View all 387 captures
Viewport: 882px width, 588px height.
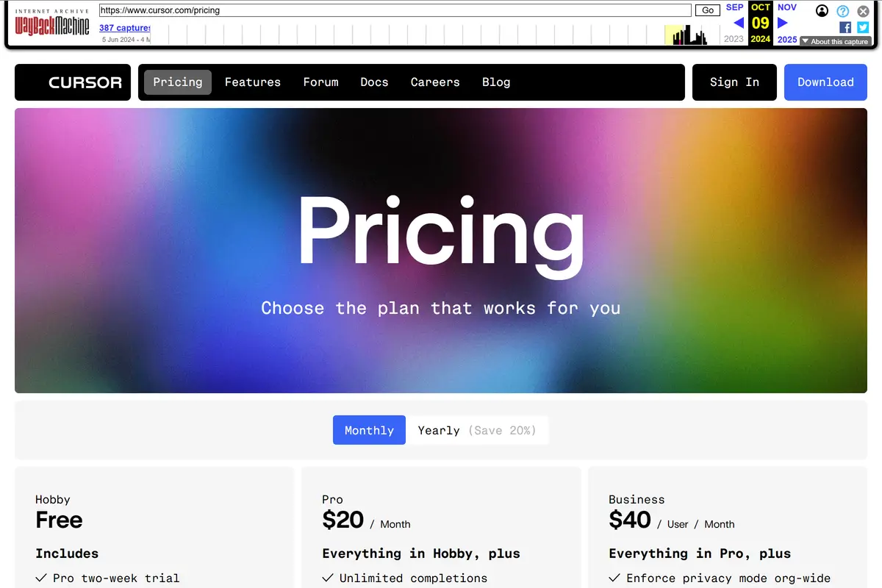(x=124, y=27)
